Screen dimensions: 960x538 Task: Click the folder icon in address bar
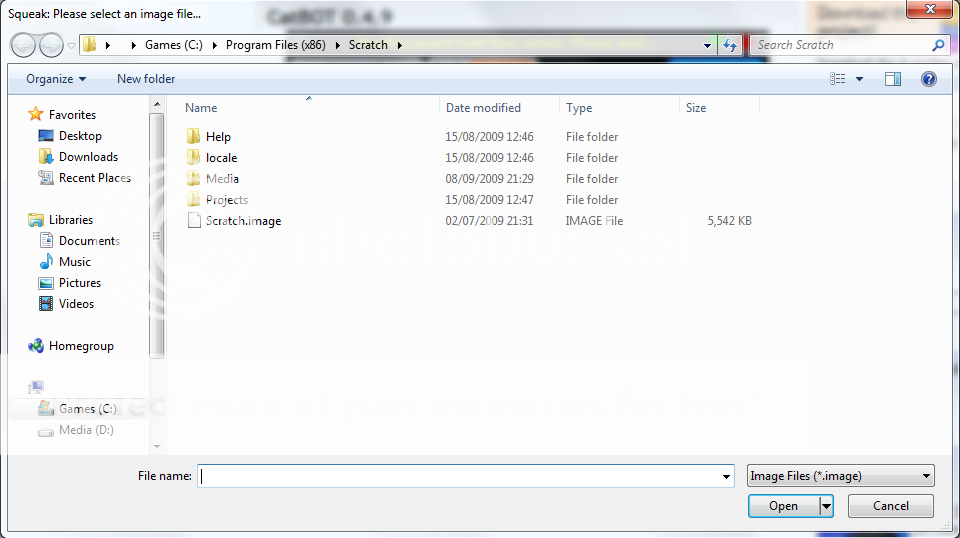point(90,45)
